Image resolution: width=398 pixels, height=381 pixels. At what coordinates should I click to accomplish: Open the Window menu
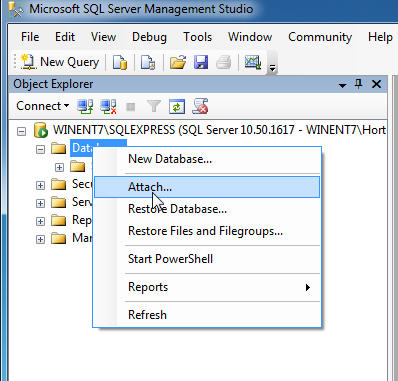pos(250,37)
